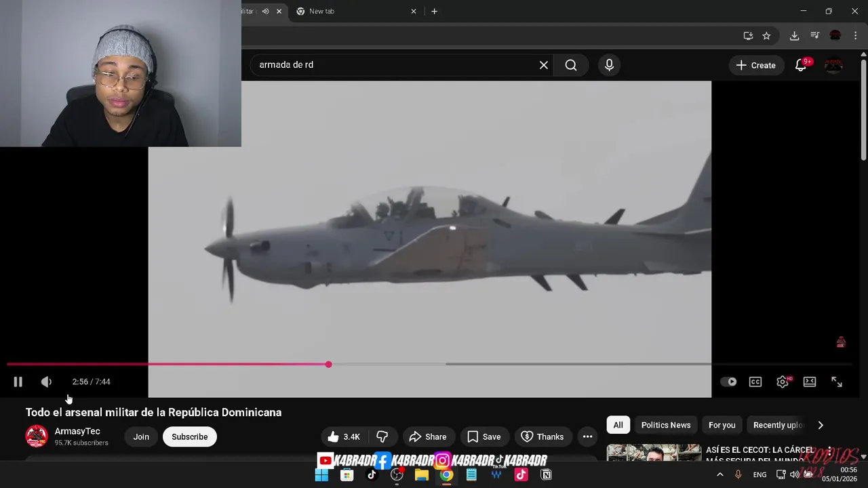The width and height of the screenshot is (868, 488).
Task: Click the video title text
Action: point(153,412)
